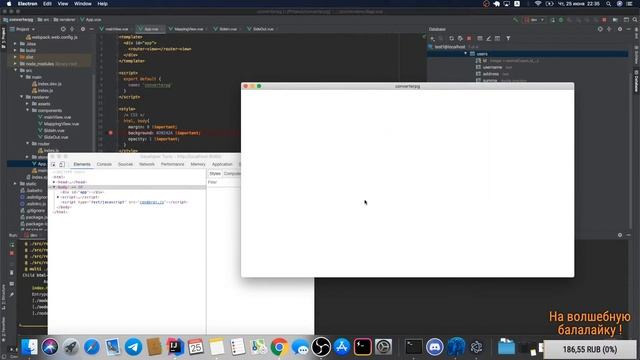Open the App Store from the Dock
The image size is (640, 360).
pyautogui.click(x=342, y=347)
